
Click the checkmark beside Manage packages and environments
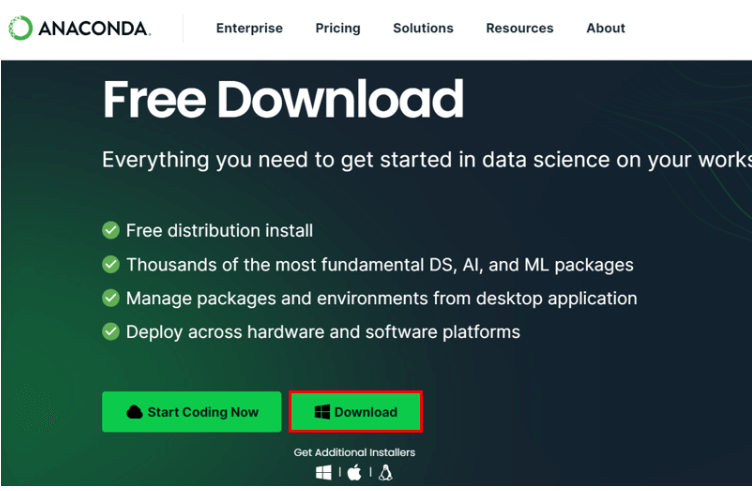point(111,298)
